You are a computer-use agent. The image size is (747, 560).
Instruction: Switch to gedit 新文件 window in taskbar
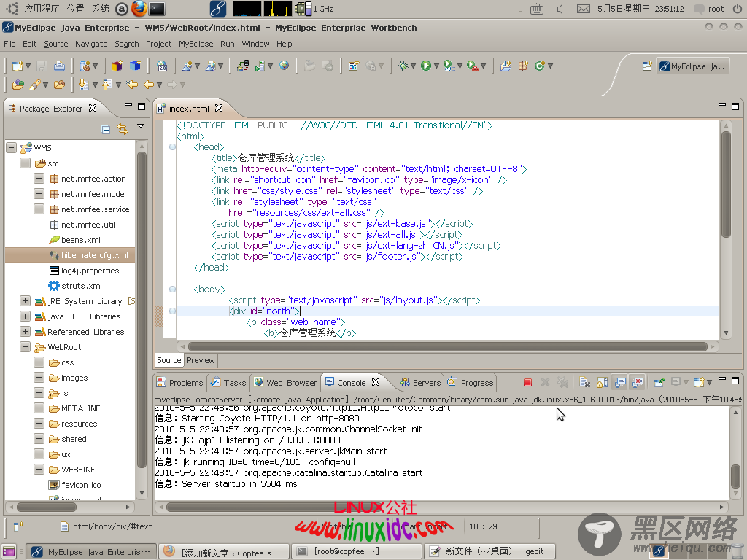(x=490, y=551)
